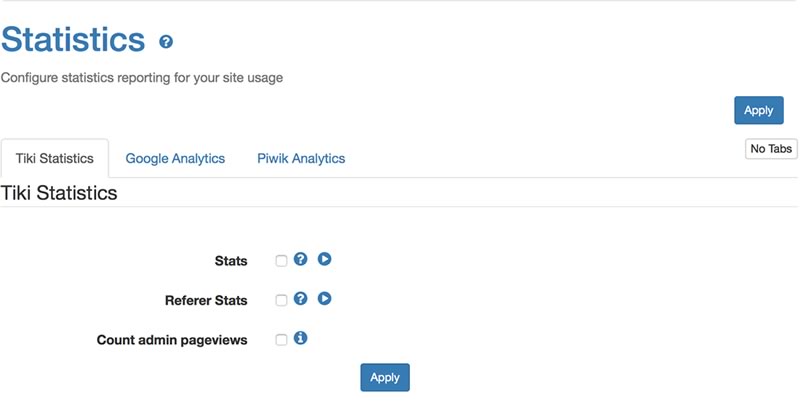The width and height of the screenshot is (800, 405).
Task: Click the Count admin pageviews label
Action: tap(172, 340)
